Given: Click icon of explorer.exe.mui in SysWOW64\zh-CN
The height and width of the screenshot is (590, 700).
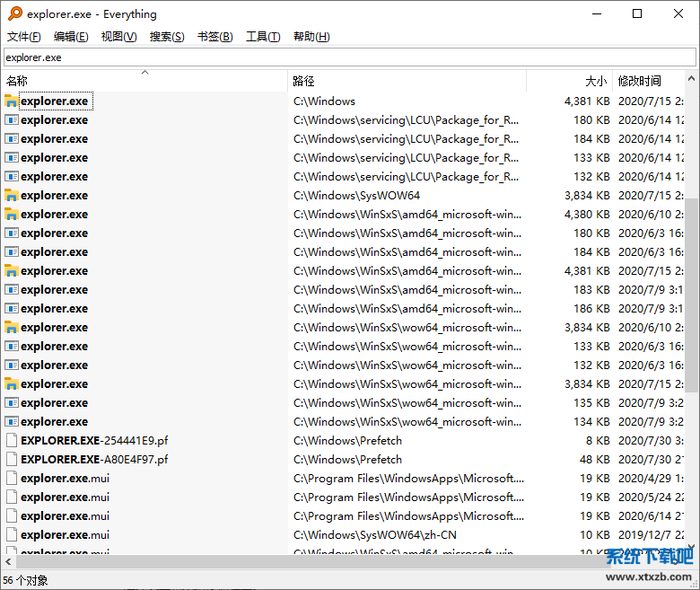Looking at the screenshot, I should point(12,535).
